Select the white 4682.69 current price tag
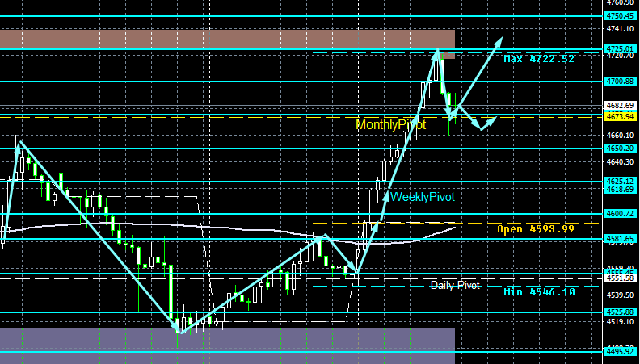640x364 pixels. [x=620, y=106]
